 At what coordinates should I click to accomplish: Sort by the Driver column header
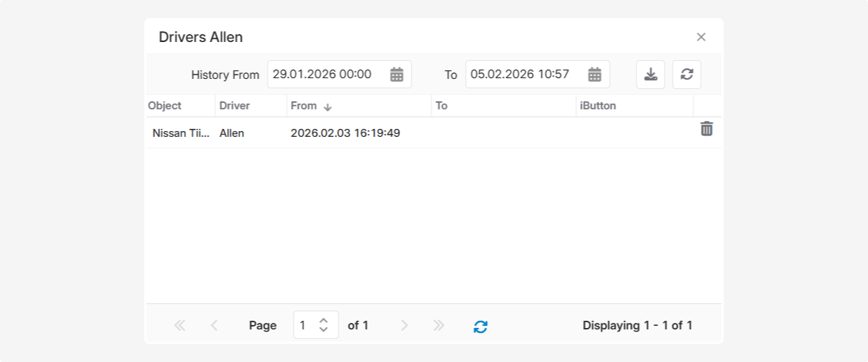click(234, 106)
